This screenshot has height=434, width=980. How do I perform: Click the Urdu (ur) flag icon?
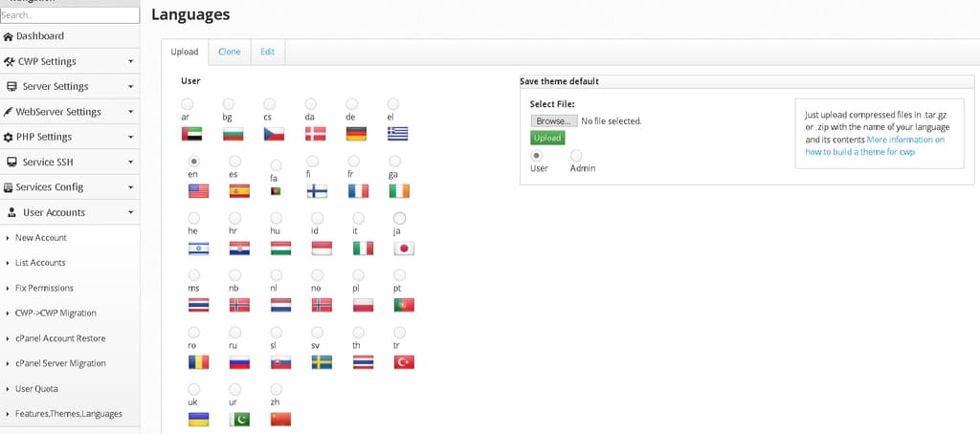click(x=239, y=419)
